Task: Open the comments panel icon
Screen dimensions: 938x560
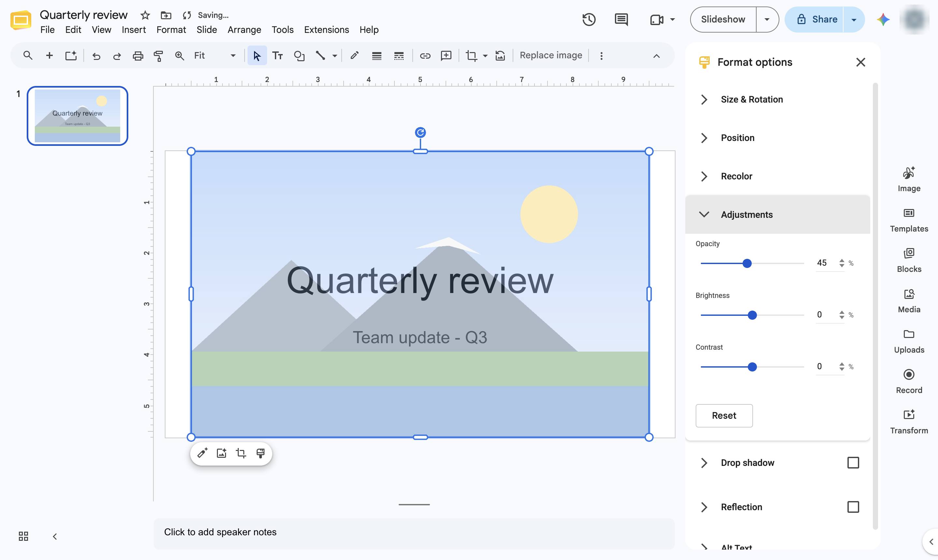Action: pyautogui.click(x=621, y=19)
